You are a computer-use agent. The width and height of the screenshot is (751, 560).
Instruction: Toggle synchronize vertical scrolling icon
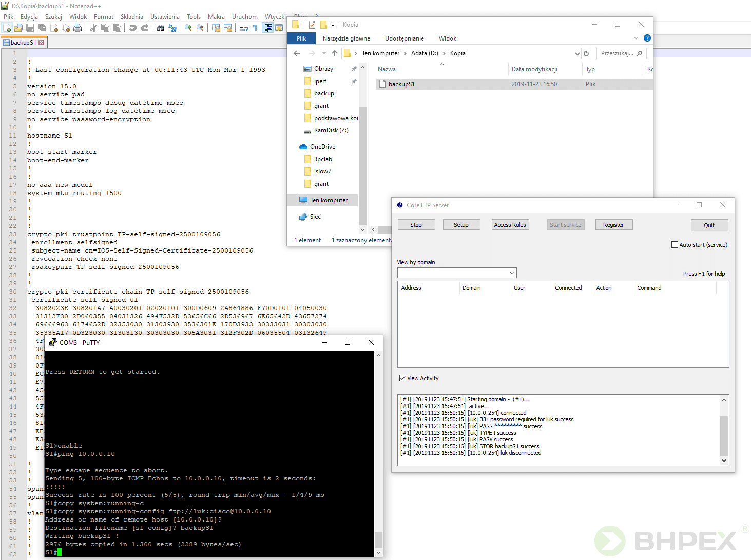pos(216,28)
